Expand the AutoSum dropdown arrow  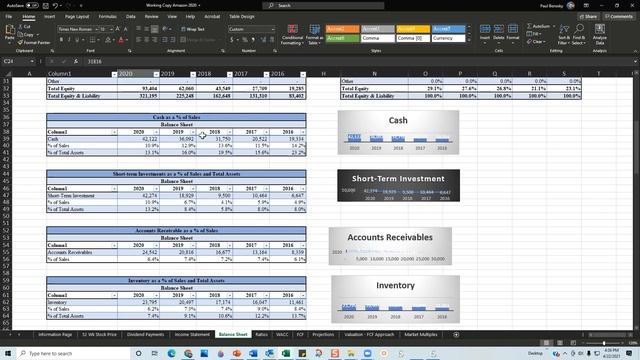pyautogui.click(x=554, y=26)
